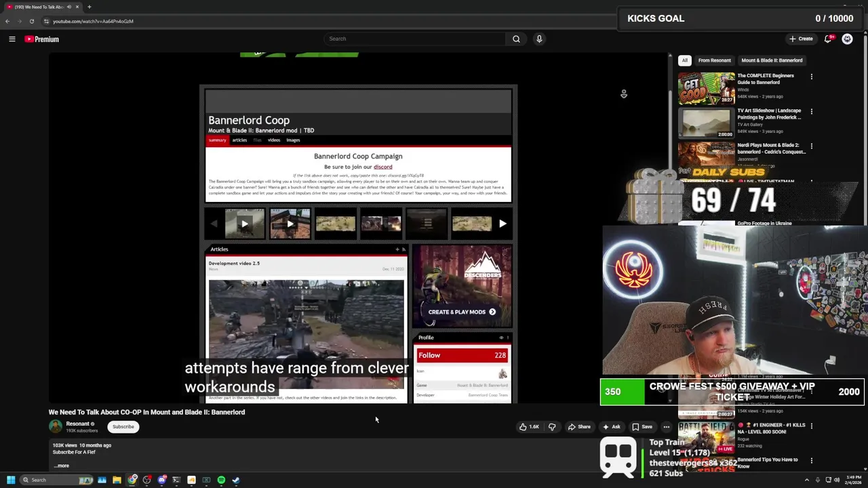This screenshot has height=488, width=868.
Task: Go to YouTube Premium home logo
Action: pyautogui.click(x=42, y=39)
